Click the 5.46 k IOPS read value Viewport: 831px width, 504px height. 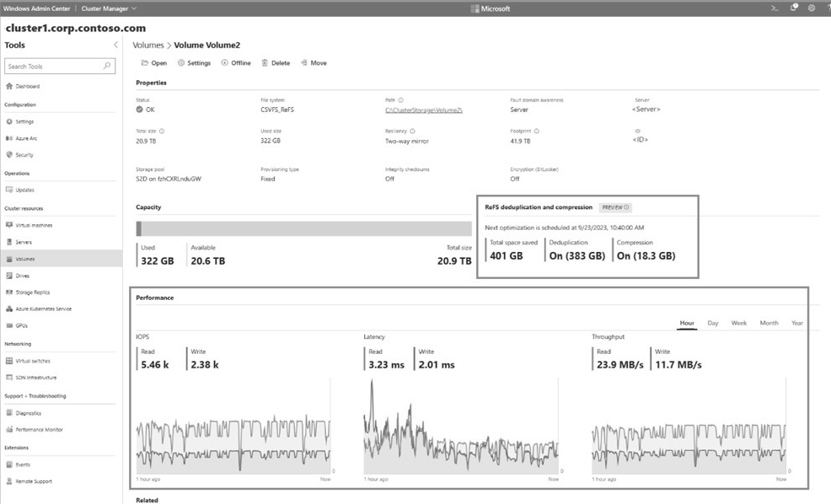155,365
